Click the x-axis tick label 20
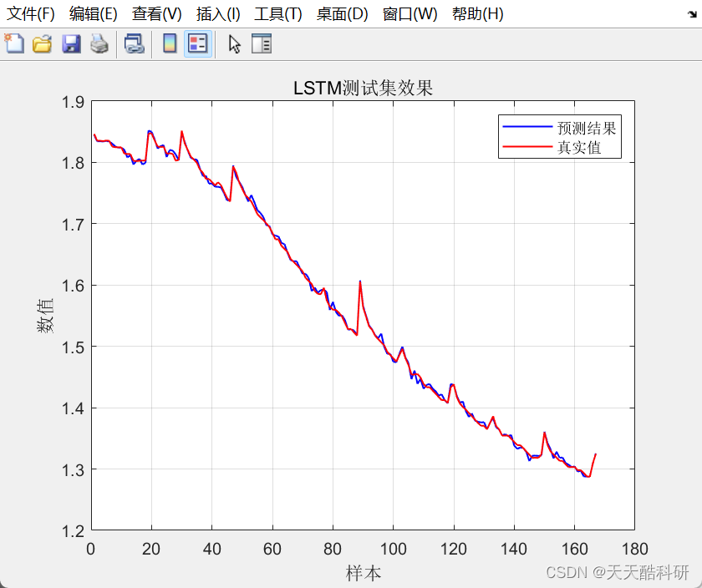The image size is (702, 588). [151, 549]
